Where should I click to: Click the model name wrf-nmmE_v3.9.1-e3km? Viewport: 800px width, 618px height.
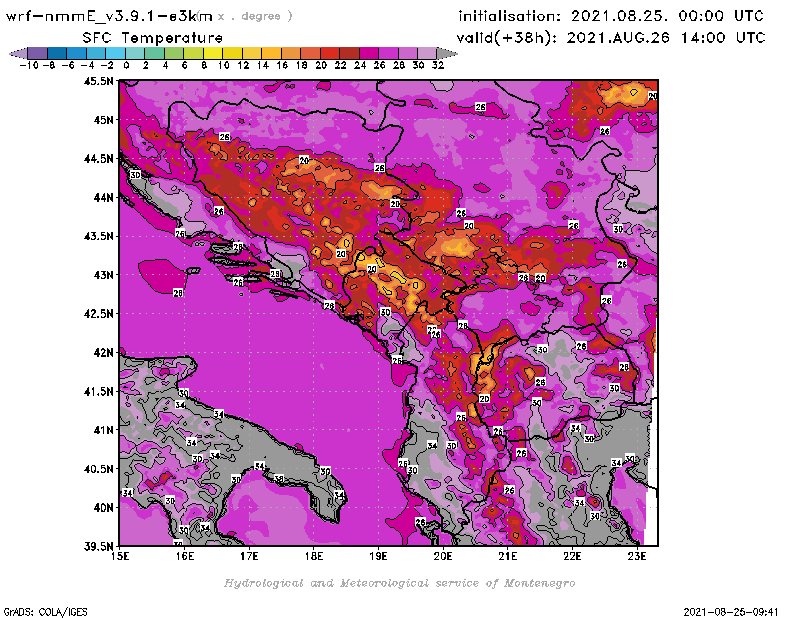pyautogui.click(x=109, y=16)
